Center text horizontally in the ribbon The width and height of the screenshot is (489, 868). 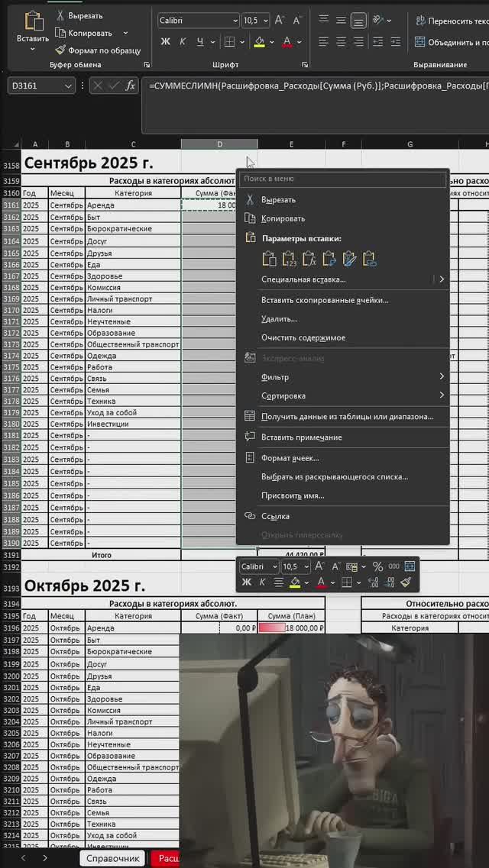[x=341, y=41]
